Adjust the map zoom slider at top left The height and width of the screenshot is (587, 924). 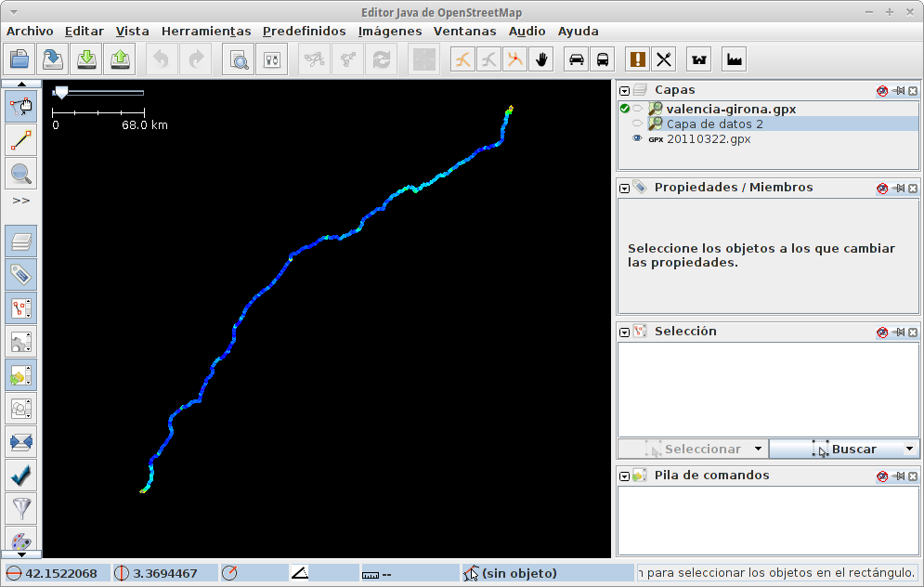[61, 92]
